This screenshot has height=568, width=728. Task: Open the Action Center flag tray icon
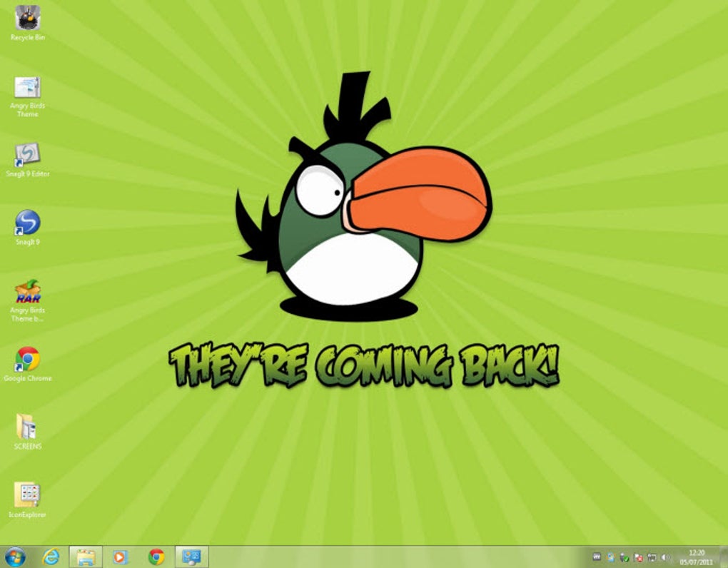[x=638, y=557]
